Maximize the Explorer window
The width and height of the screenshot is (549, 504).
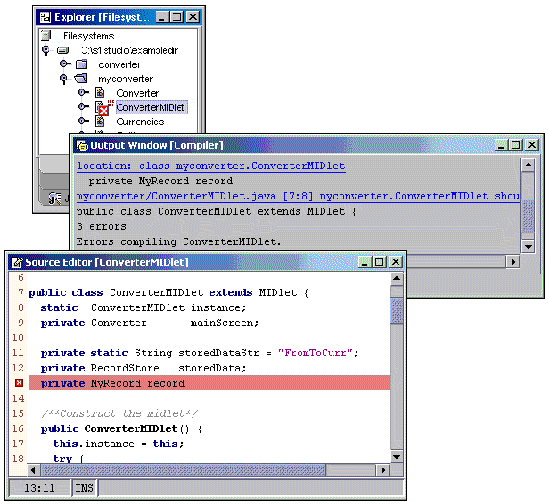pos(177,17)
